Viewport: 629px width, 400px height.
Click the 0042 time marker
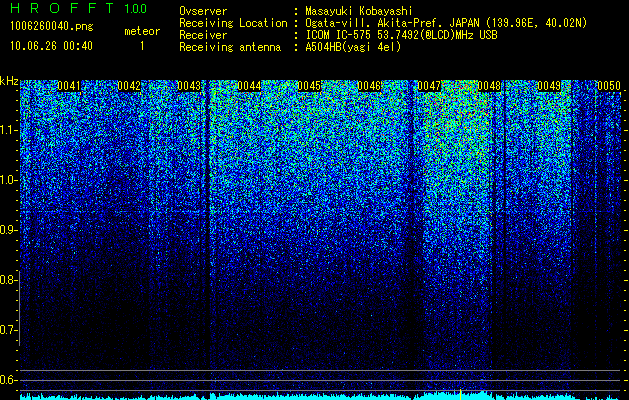129,86
